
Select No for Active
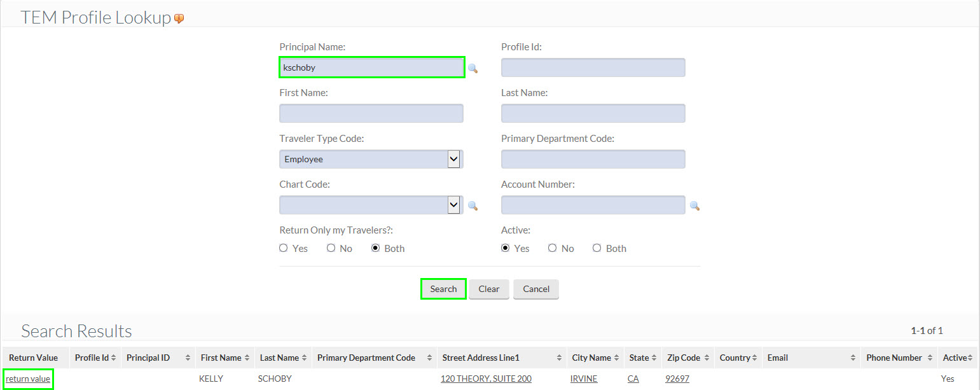(553, 248)
